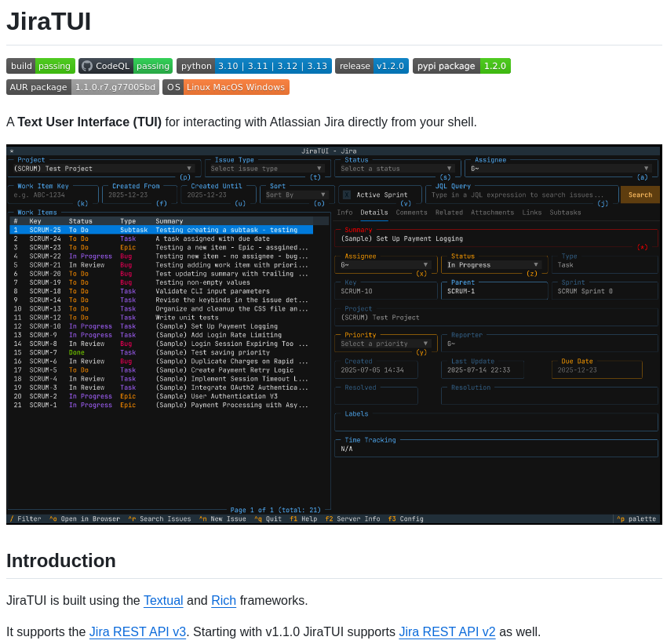Click the JiraTUI screenshot image
This screenshot has width=667, height=644.
click(334, 334)
